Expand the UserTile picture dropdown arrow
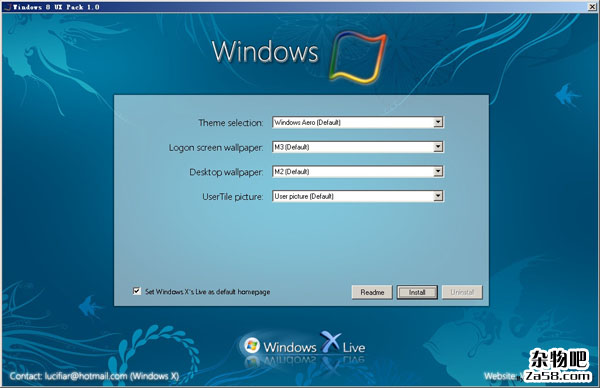 [x=438, y=196]
